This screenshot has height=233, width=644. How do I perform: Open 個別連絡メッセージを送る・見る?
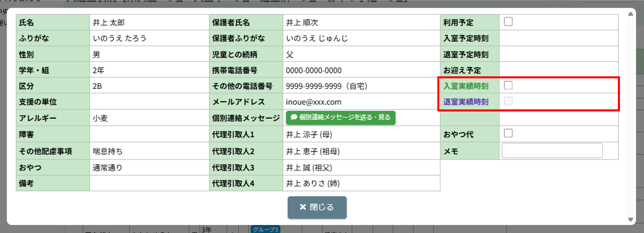[341, 118]
